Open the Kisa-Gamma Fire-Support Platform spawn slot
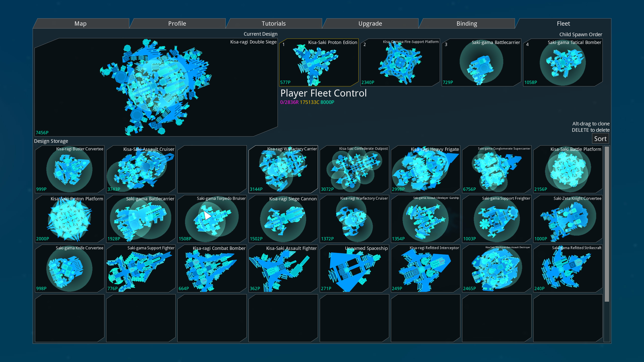 pos(400,63)
